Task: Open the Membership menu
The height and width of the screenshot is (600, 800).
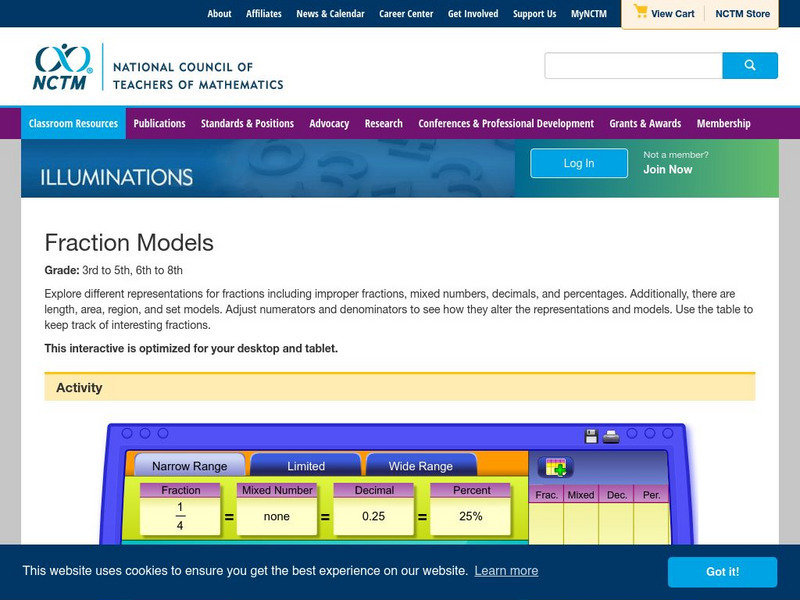Action: click(x=723, y=123)
